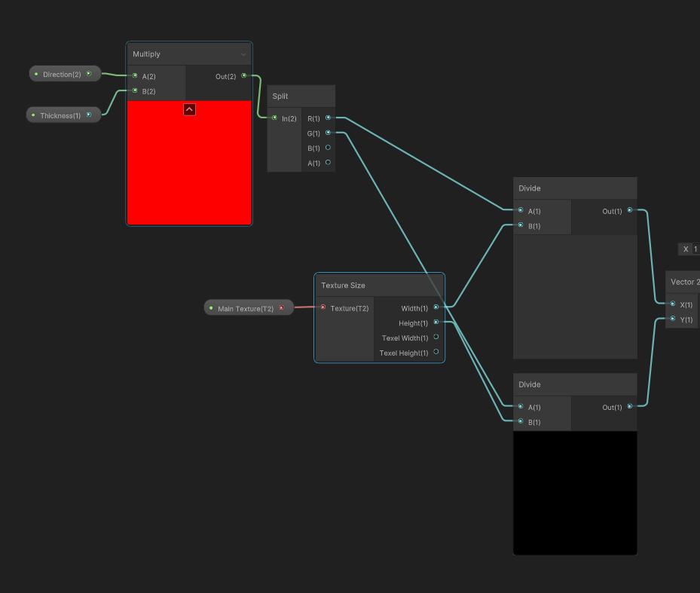Select the Direction(2) property node
Screen dimensions: 700x593
65,74
